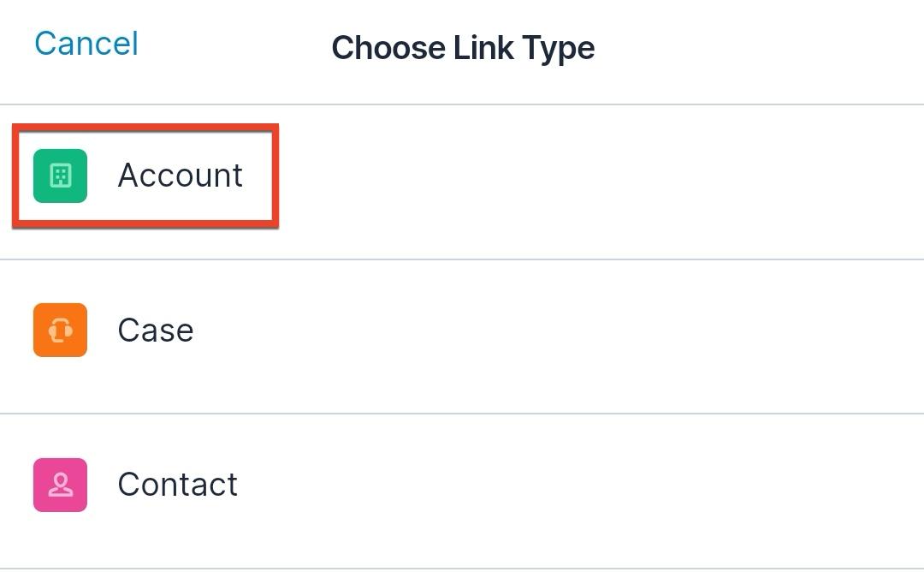Hit the green square icon beside Account
Viewport: 924px width, 572px height.
point(59,176)
